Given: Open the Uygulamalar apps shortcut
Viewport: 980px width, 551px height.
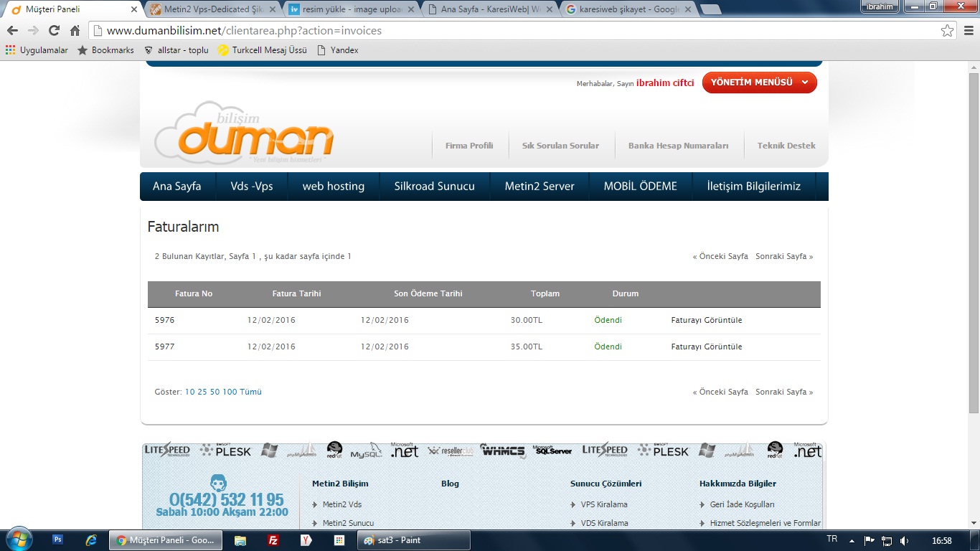Looking at the screenshot, I should pyautogui.click(x=37, y=50).
